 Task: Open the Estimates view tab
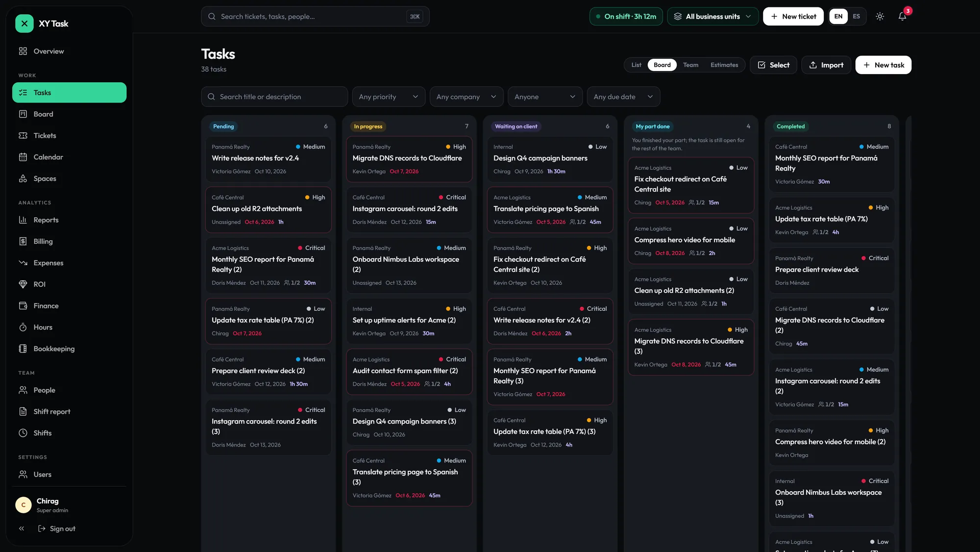point(724,65)
